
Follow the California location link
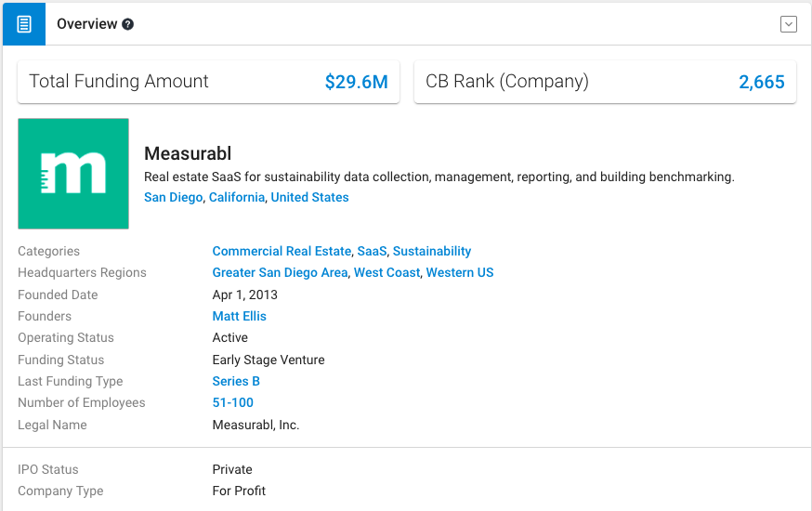pyautogui.click(x=237, y=197)
